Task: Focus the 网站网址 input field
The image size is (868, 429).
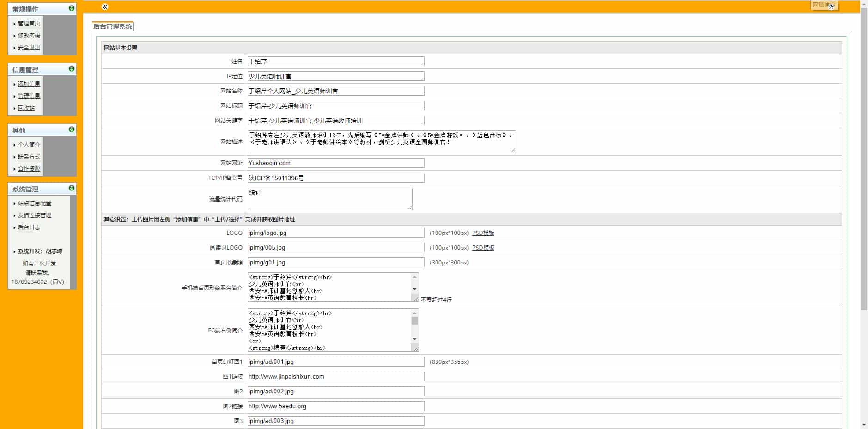Action: (335, 163)
